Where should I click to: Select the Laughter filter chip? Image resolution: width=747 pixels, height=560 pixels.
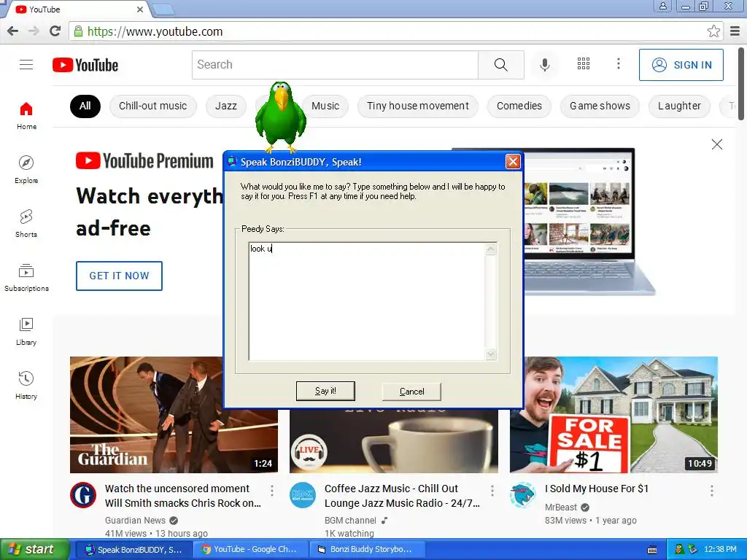coord(679,106)
